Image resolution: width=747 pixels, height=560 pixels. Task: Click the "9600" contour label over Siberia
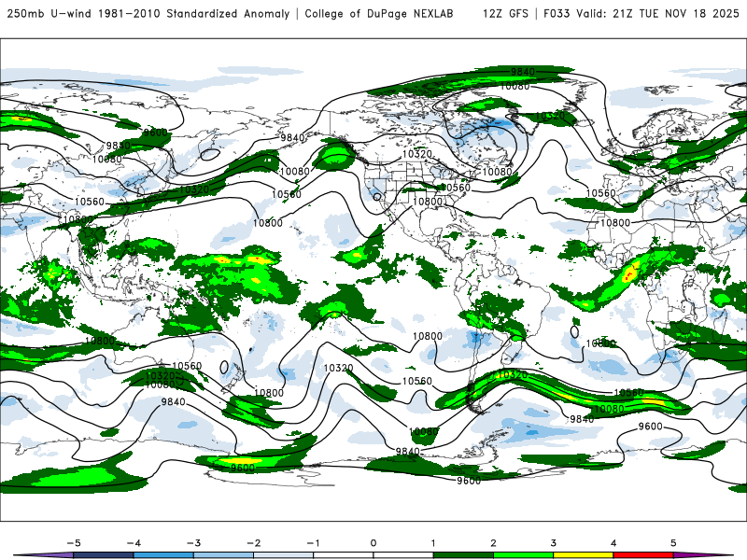[x=156, y=133]
